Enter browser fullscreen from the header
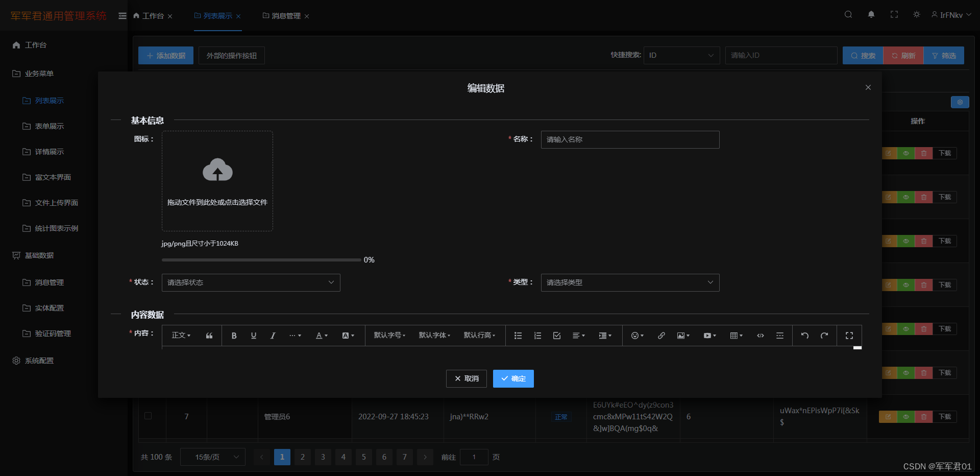Viewport: 980px width, 476px height. pos(894,15)
